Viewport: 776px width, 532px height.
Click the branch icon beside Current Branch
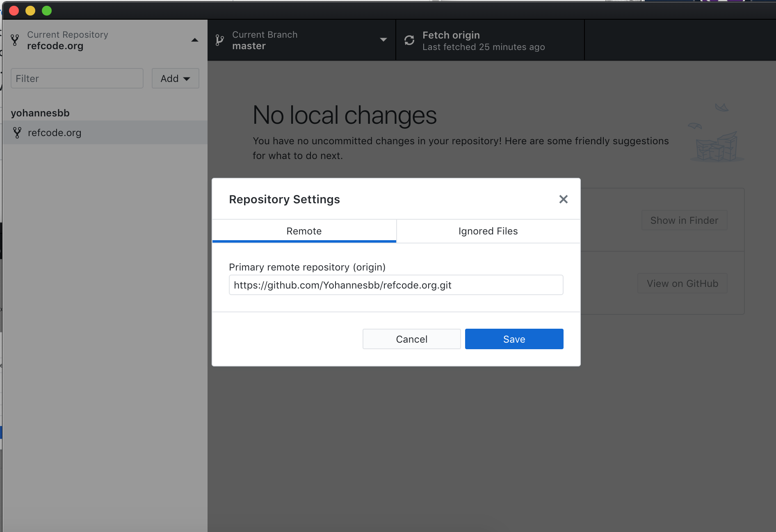click(x=220, y=40)
